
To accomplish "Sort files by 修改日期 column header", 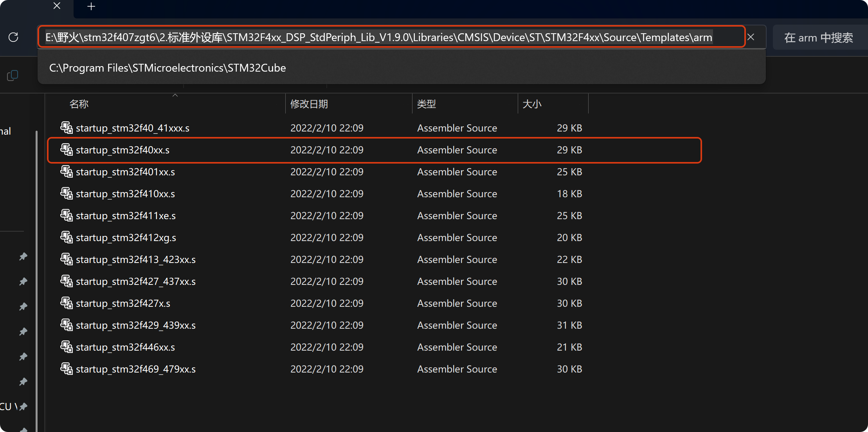I will (309, 104).
